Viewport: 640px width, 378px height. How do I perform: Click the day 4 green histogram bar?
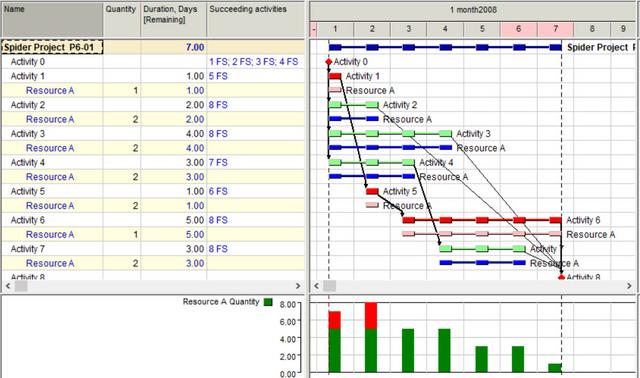[444, 351]
